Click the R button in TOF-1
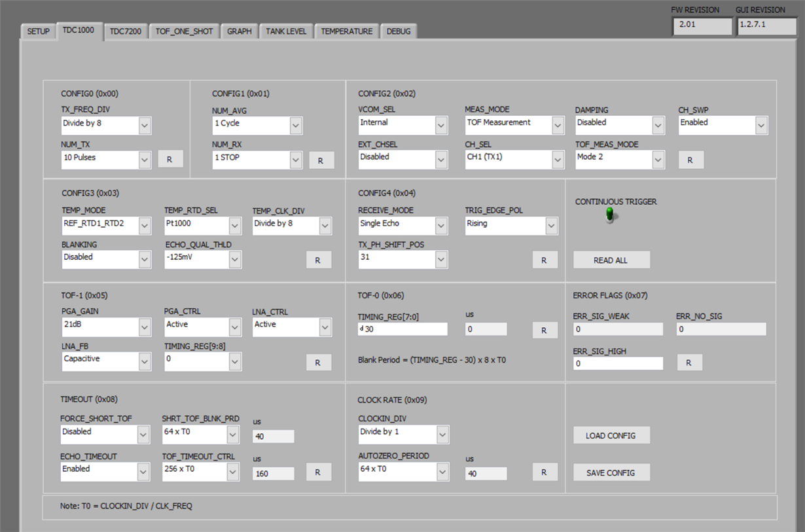This screenshot has height=532, width=805. 319,362
